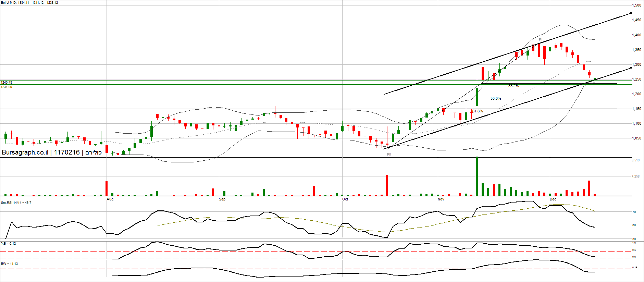Click the lower channel trendline end handle
The width and height of the screenshot is (644, 282).
(631, 68)
